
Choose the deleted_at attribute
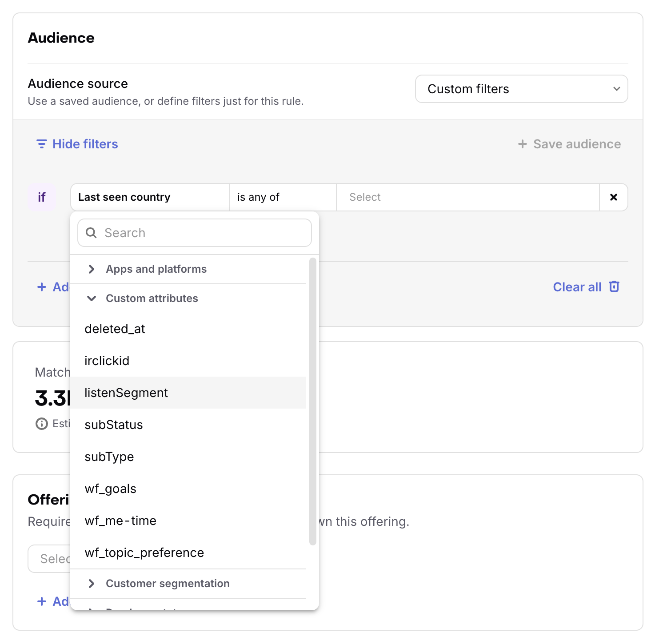coord(188,329)
